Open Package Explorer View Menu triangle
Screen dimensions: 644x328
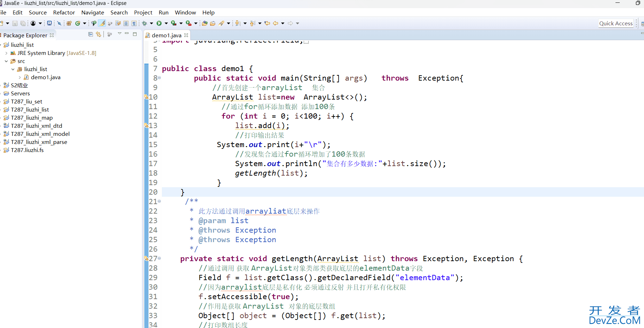(120, 33)
